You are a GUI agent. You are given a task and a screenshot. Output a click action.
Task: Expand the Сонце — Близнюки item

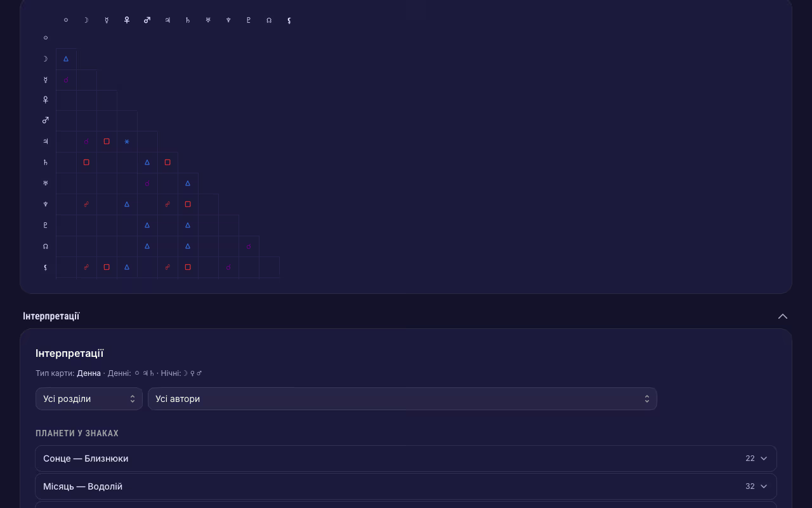(x=406, y=458)
